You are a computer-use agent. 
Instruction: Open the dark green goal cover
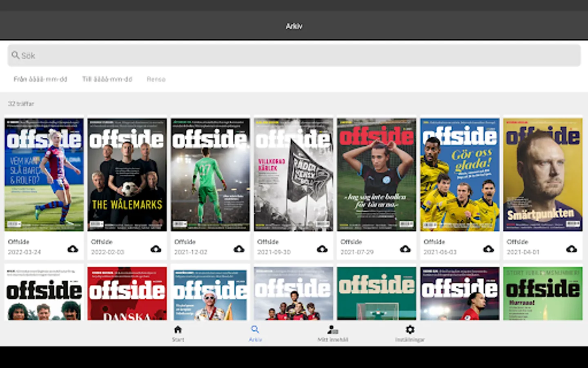coord(376,294)
